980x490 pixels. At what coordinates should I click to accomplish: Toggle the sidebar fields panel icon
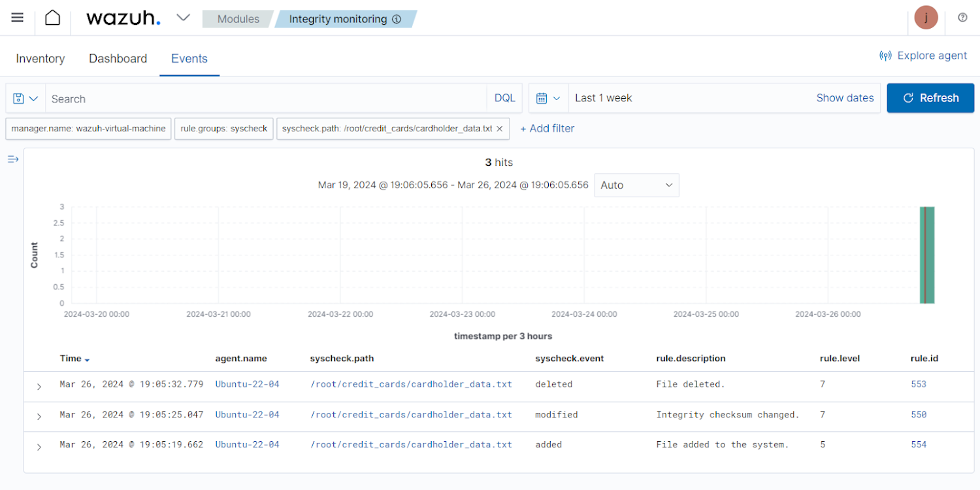(13, 159)
